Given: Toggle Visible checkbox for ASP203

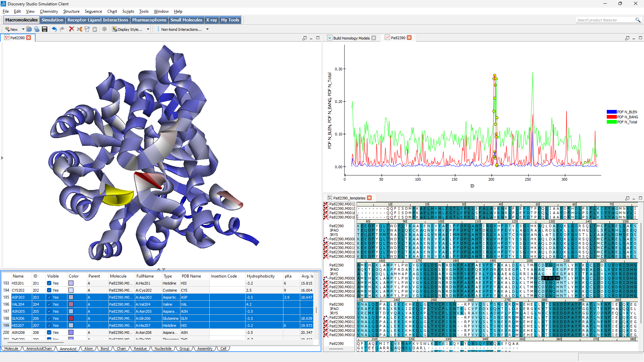Looking at the screenshot, I should tap(49, 297).
